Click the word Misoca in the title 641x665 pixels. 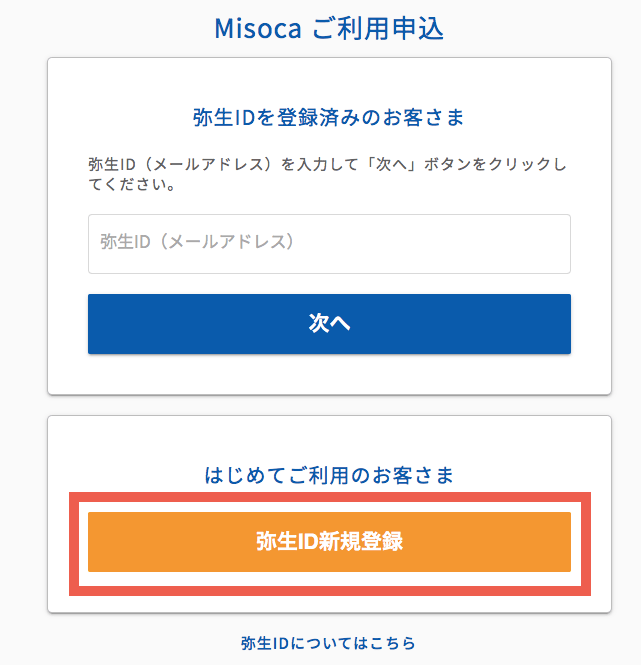258,28
